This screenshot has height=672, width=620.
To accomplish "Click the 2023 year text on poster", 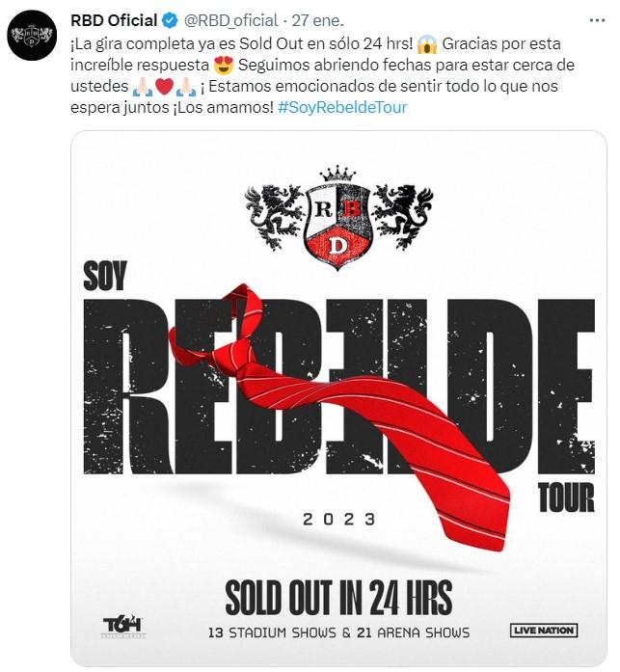I will pyautogui.click(x=338, y=520).
